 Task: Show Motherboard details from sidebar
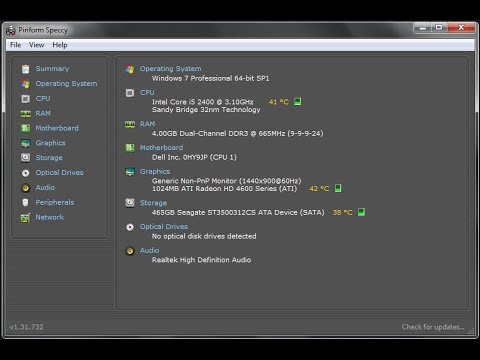(x=57, y=128)
